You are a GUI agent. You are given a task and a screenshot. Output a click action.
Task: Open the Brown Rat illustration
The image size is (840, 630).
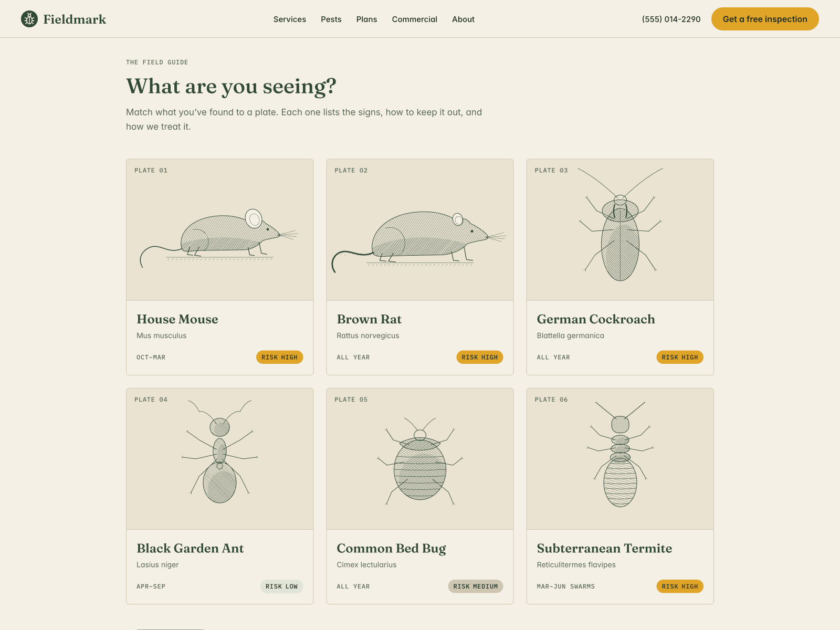[420, 230]
